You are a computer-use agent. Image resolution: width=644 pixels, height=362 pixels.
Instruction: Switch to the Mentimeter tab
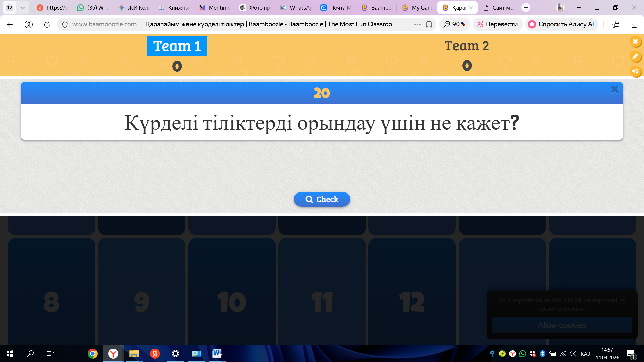pyautogui.click(x=215, y=8)
